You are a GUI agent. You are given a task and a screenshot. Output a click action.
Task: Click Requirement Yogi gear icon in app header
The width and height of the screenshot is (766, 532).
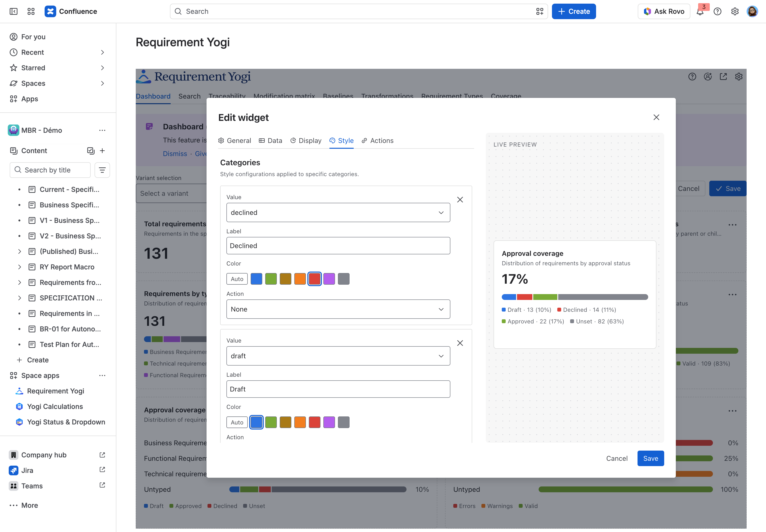[739, 77]
